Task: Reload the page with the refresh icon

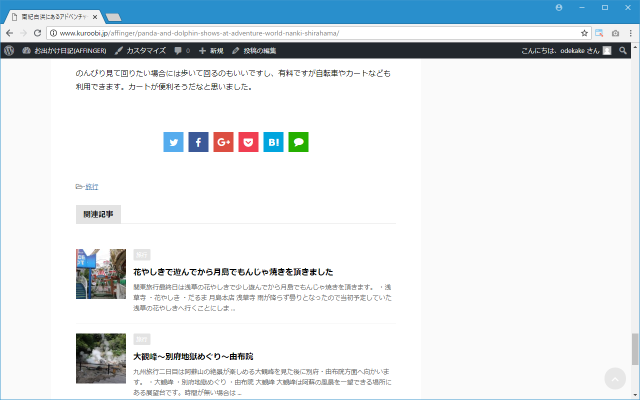Action: click(x=37, y=33)
